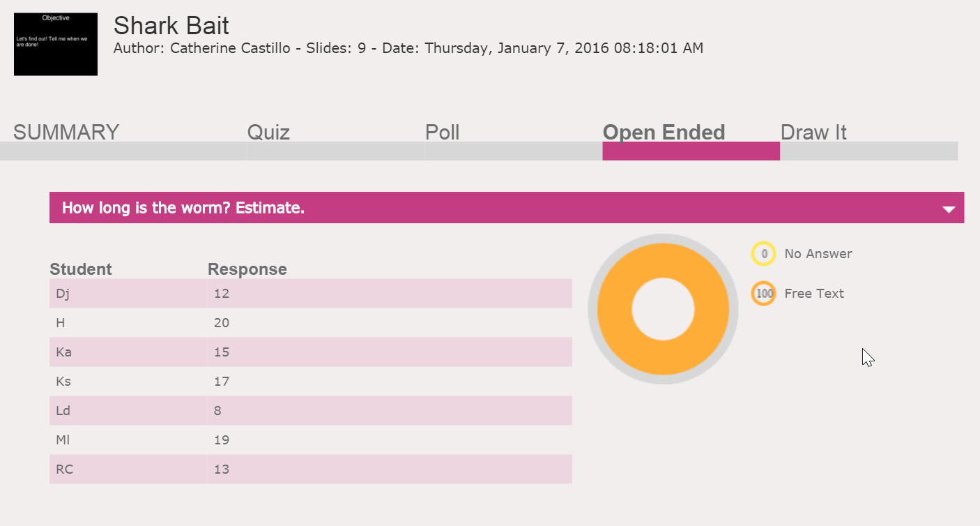Click the RC student row
The height and width of the screenshot is (526, 980).
point(310,469)
